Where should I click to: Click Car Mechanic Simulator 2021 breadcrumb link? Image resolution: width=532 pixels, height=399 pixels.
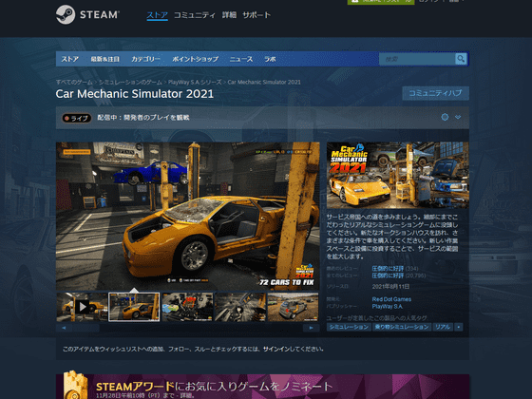(264, 82)
